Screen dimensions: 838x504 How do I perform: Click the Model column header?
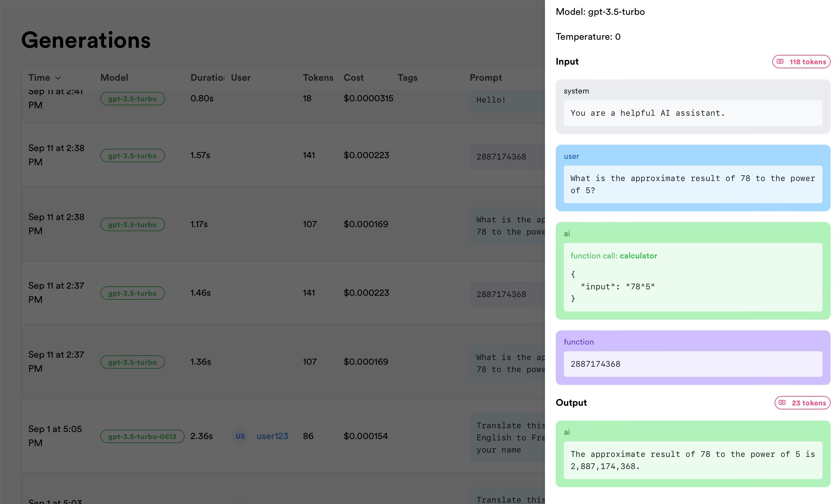coord(114,77)
